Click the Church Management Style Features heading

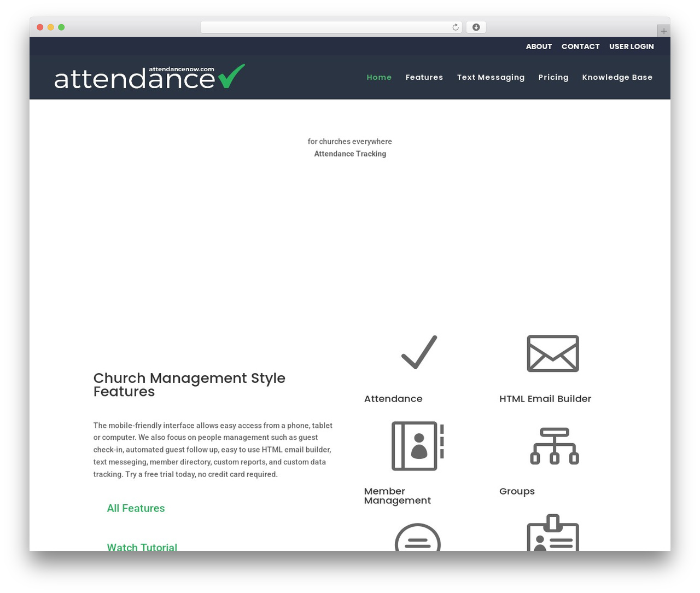189,385
